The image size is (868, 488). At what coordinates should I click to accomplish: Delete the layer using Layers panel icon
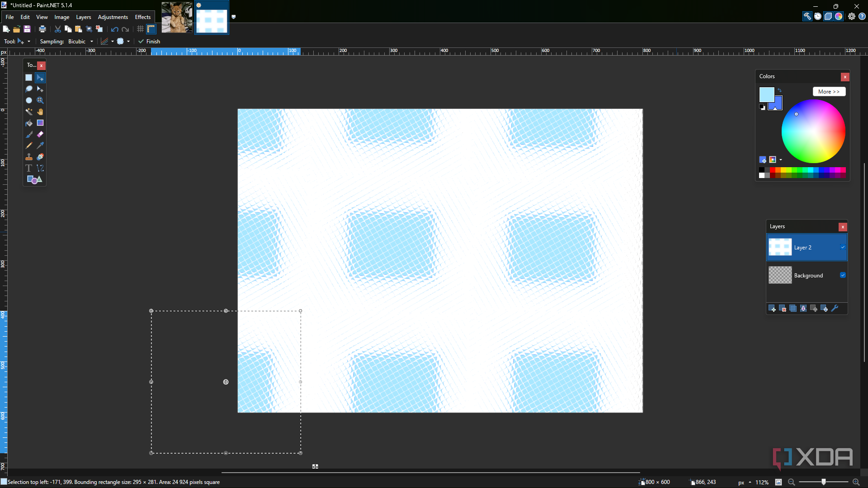[783, 308]
